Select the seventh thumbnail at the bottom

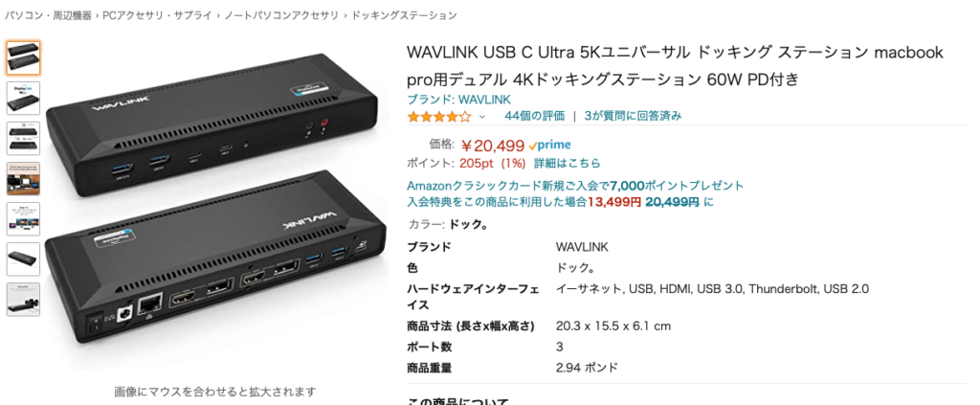[23, 300]
